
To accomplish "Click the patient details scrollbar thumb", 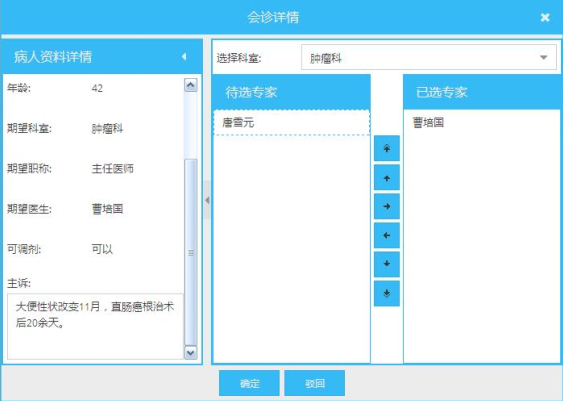I will [x=190, y=252].
